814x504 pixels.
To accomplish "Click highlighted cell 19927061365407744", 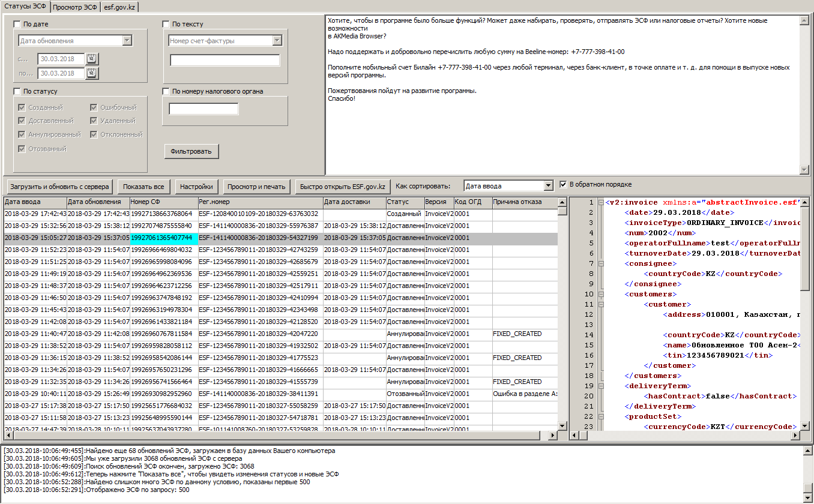I will click(x=164, y=238).
